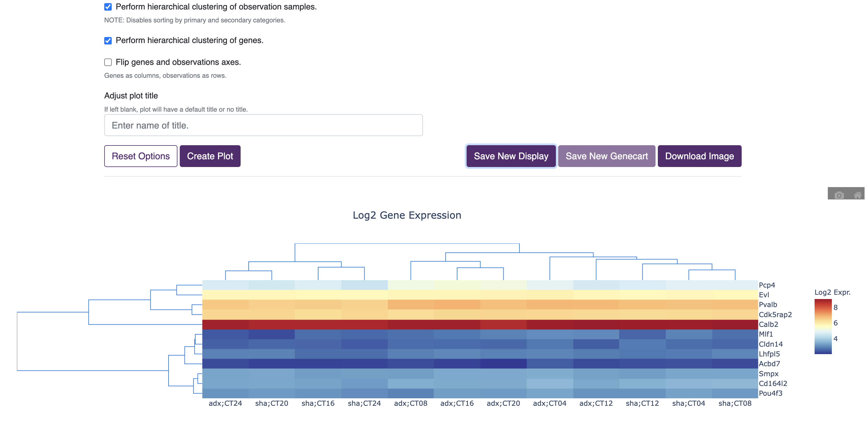
Task: Click Reset Options to restore defaults
Action: click(140, 156)
